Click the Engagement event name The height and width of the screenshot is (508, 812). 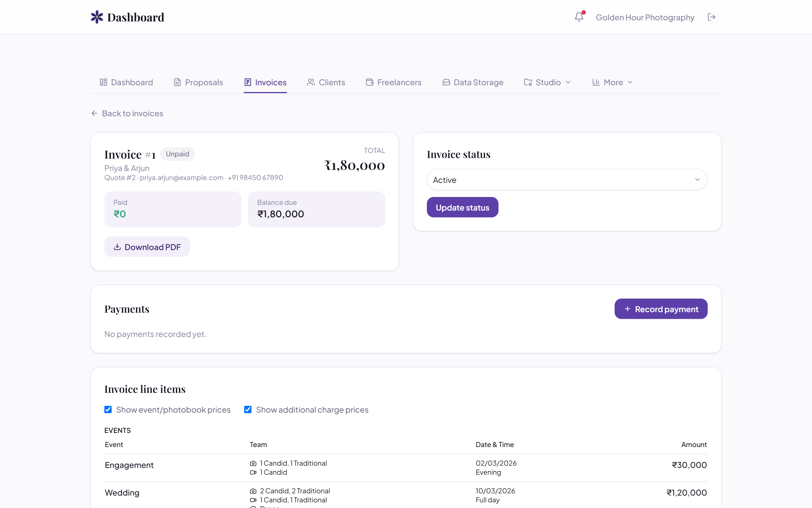click(129, 465)
